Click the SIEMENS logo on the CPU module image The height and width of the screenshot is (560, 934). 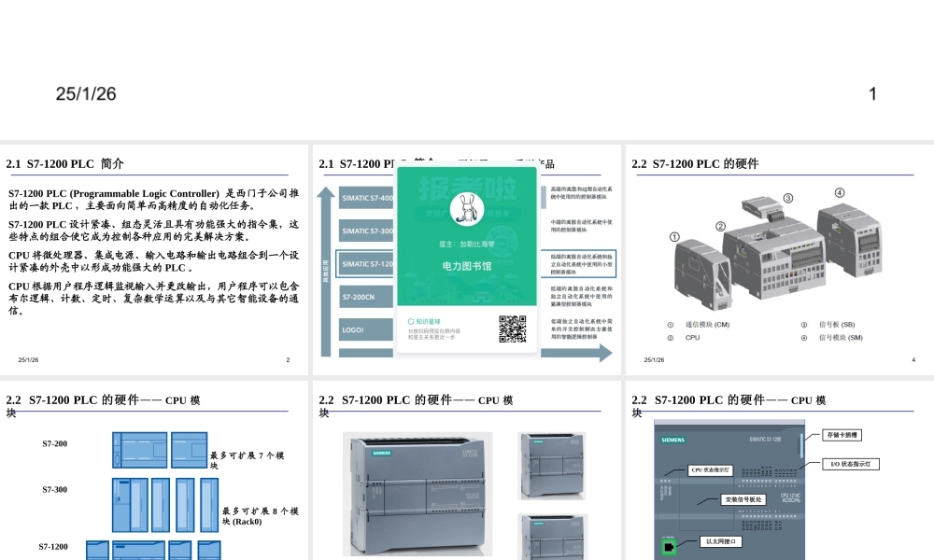pyautogui.click(x=672, y=440)
